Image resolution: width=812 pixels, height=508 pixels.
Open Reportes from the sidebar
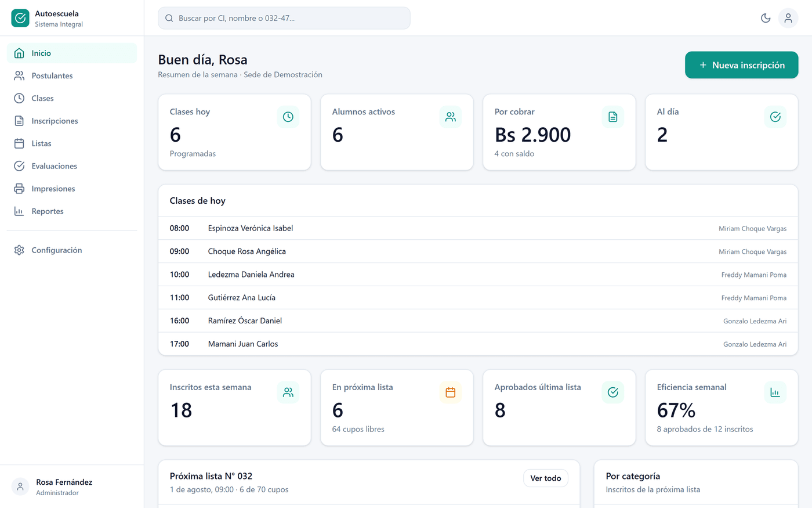click(72, 211)
